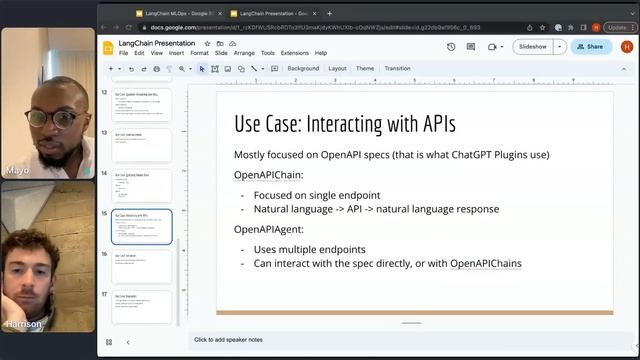
Task: Select slide 15 thumbnail
Action: click(x=142, y=227)
